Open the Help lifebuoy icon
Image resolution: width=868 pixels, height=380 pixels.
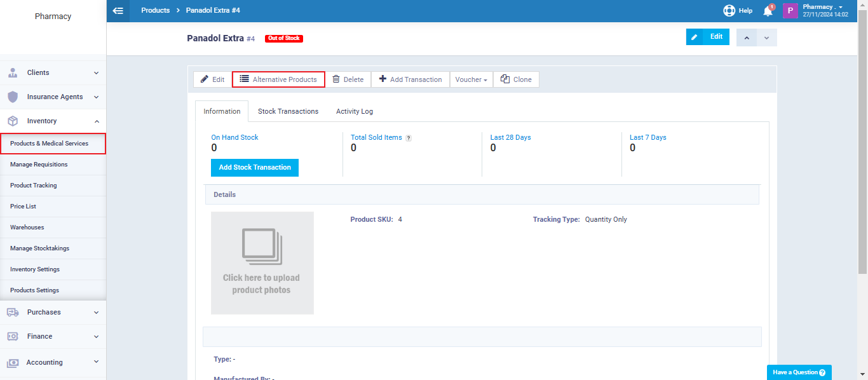[x=729, y=11]
